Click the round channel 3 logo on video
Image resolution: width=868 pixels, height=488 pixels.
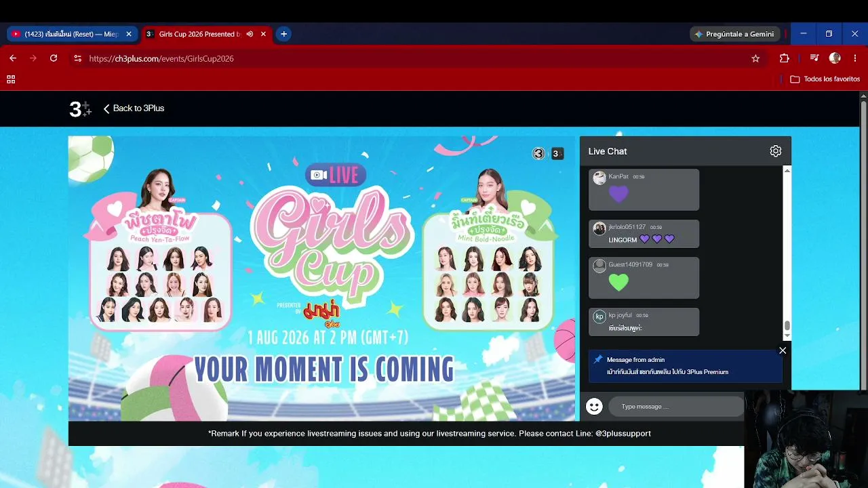[538, 154]
